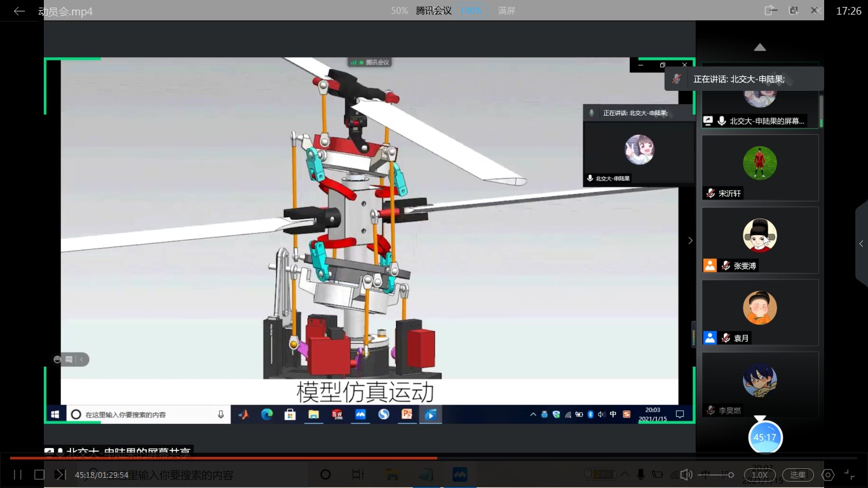Click the stop playback square button

click(x=39, y=475)
